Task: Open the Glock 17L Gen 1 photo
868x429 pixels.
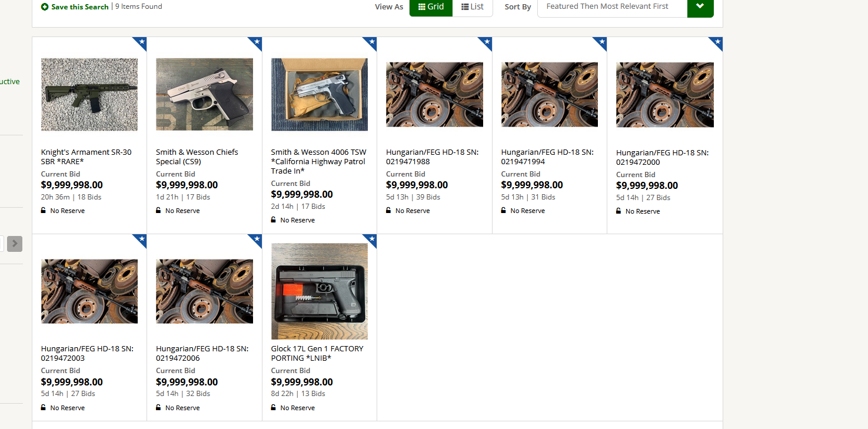Action: 320,291
